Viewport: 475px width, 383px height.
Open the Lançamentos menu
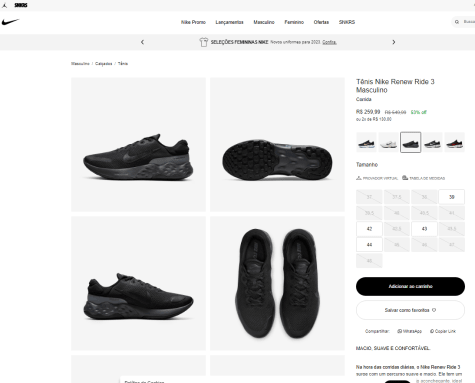tap(229, 22)
